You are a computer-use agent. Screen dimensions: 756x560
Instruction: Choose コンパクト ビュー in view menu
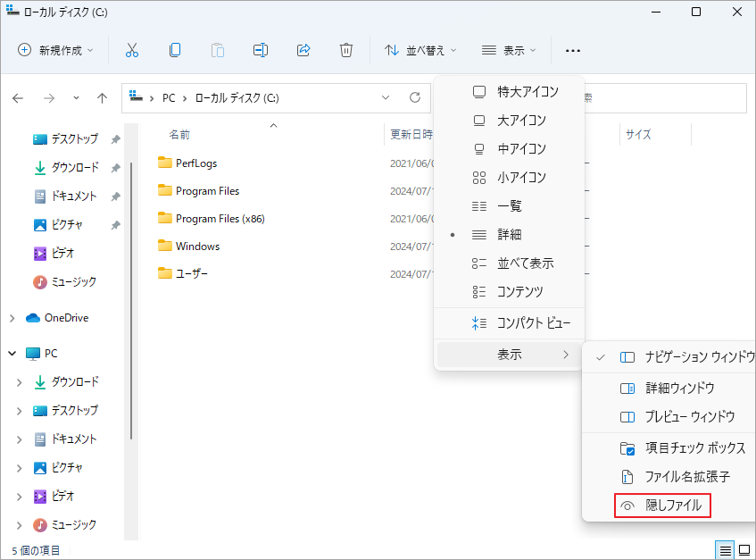pyautogui.click(x=533, y=323)
